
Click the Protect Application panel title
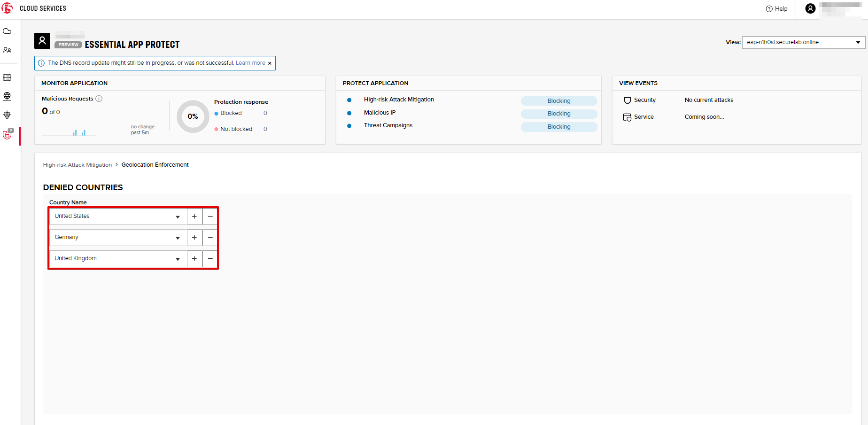tap(375, 83)
